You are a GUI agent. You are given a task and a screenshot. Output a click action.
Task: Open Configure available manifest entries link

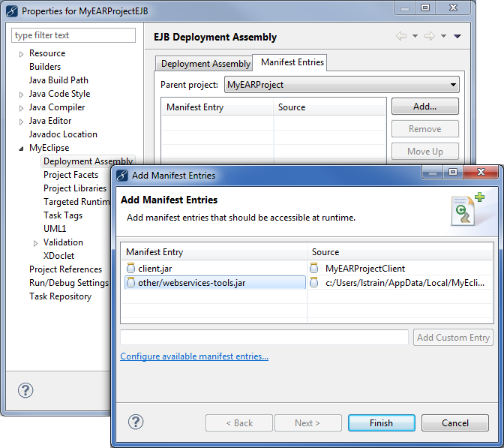coord(194,356)
